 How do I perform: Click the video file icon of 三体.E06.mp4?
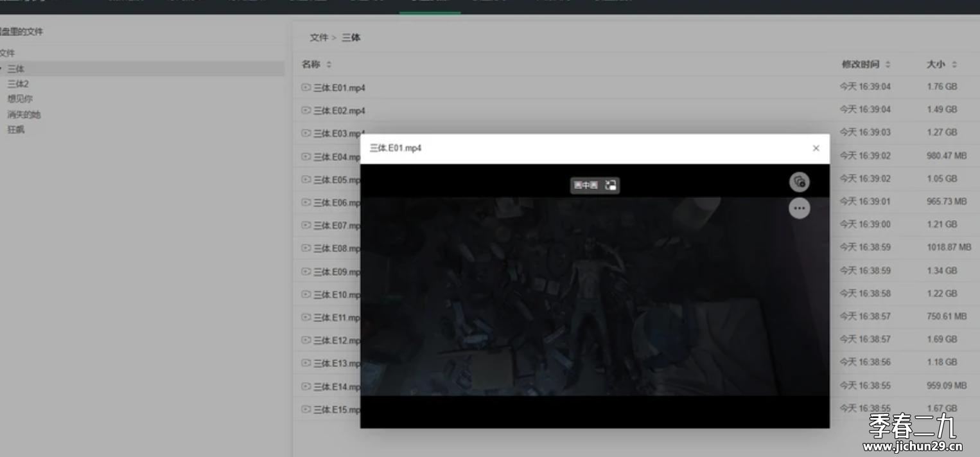click(306, 202)
